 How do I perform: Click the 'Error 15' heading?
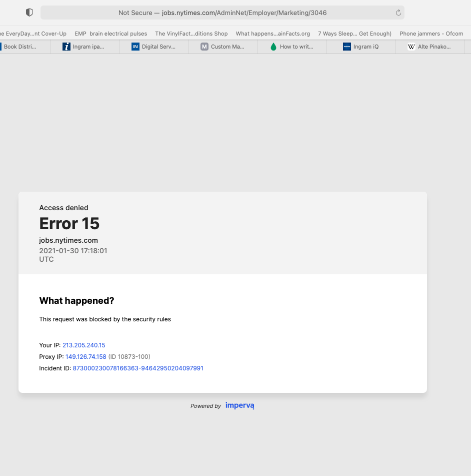(69, 223)
